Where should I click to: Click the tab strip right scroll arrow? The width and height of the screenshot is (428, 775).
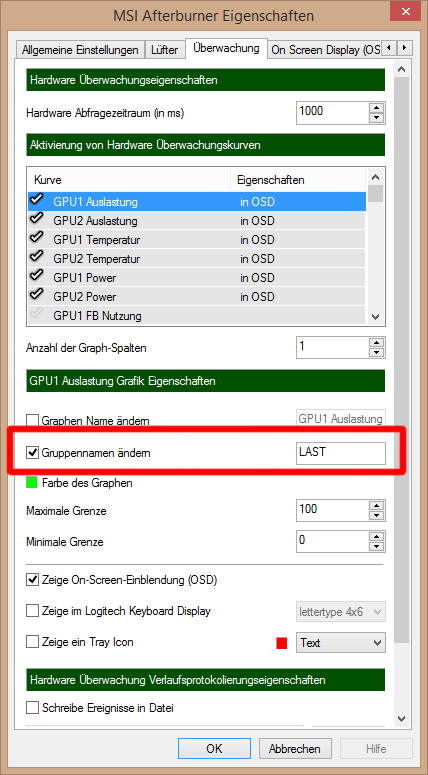pos(405,48)
